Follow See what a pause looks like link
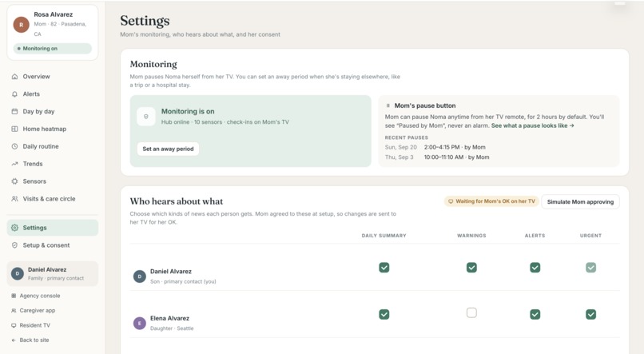 (x=533, y=125)
